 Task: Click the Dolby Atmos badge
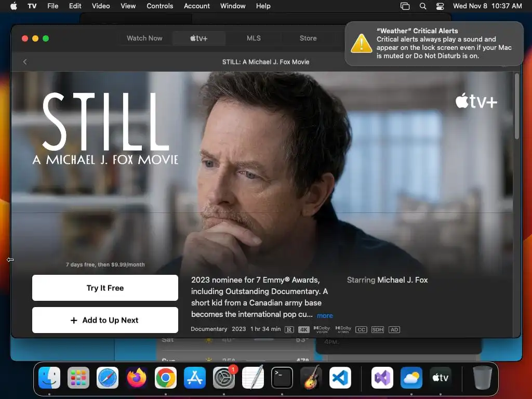(x=343, y=329)
